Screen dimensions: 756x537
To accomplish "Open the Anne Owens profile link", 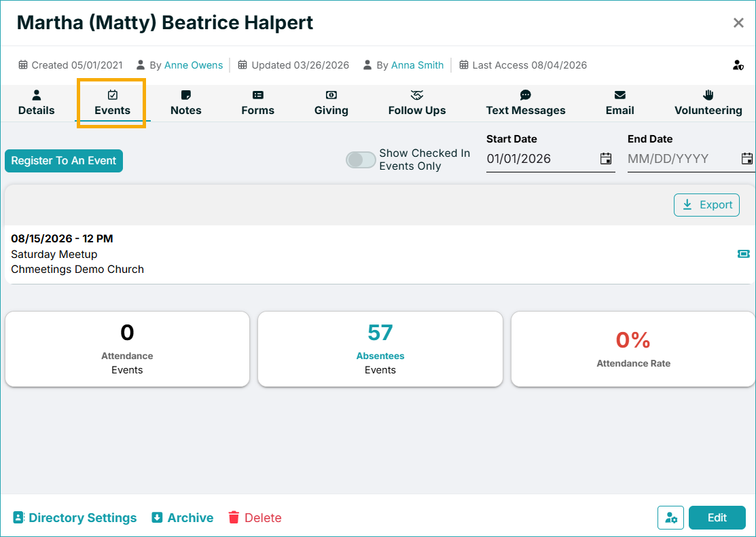I will click(x=194, y=65).
